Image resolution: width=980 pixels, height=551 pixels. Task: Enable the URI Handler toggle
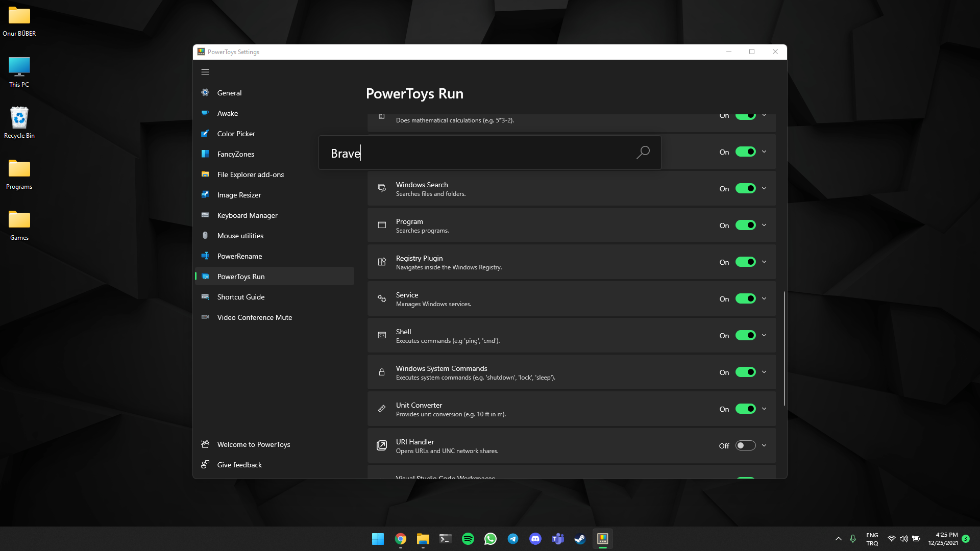745,445
